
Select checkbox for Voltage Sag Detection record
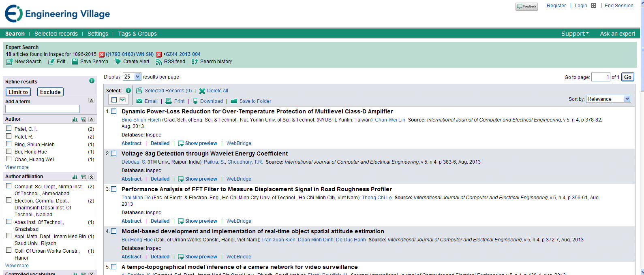click(x=114, y=153)
